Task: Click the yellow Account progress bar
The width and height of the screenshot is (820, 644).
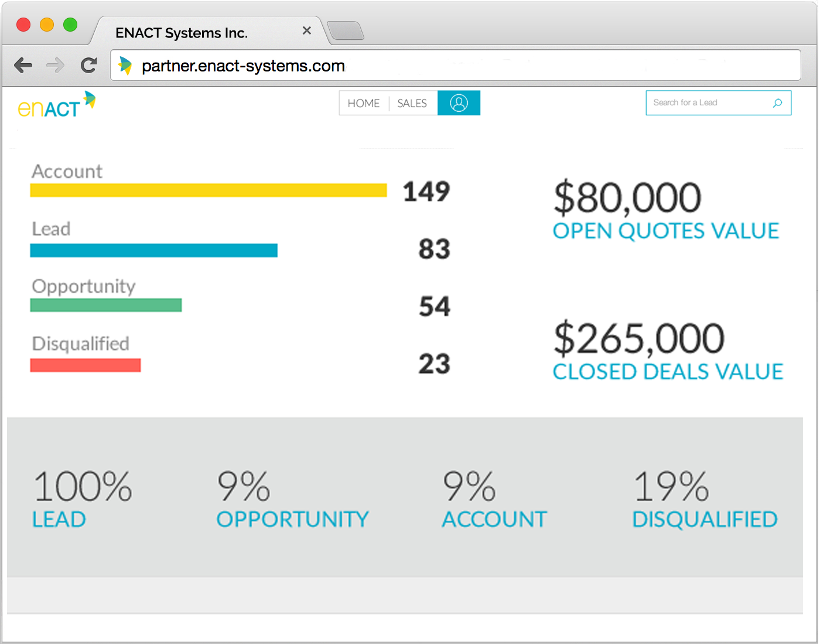Action: (x=208, y=190)
